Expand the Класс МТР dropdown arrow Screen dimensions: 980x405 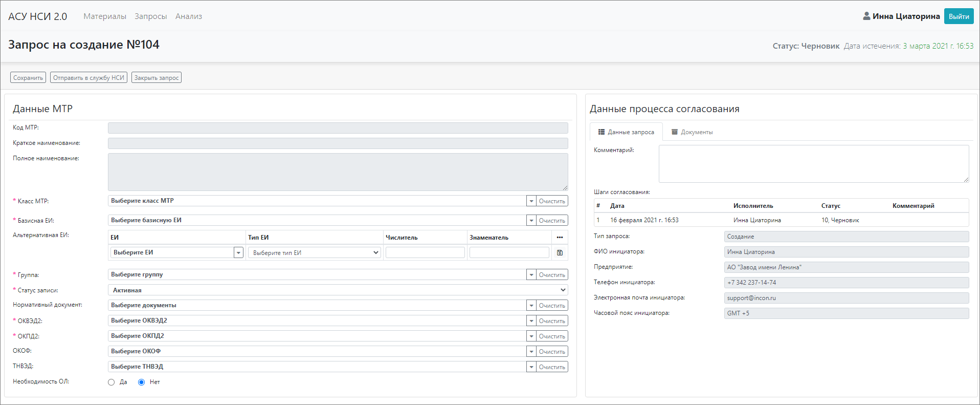click(531, 201)
